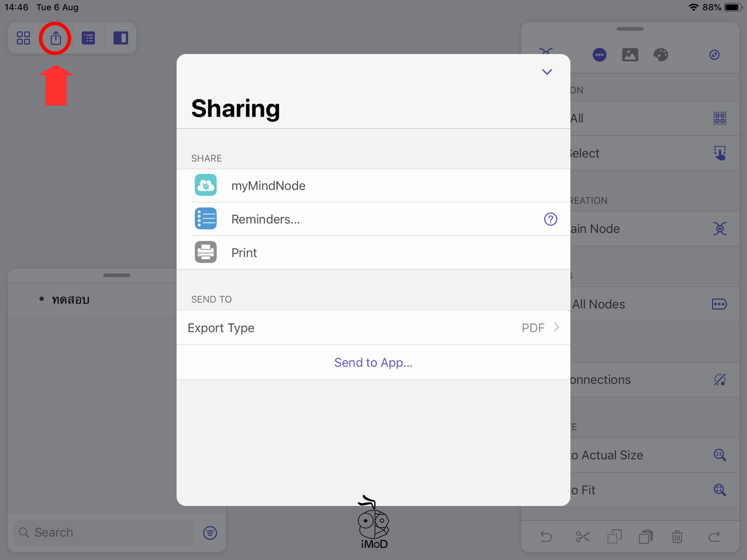Open the documents grid view

23,38
